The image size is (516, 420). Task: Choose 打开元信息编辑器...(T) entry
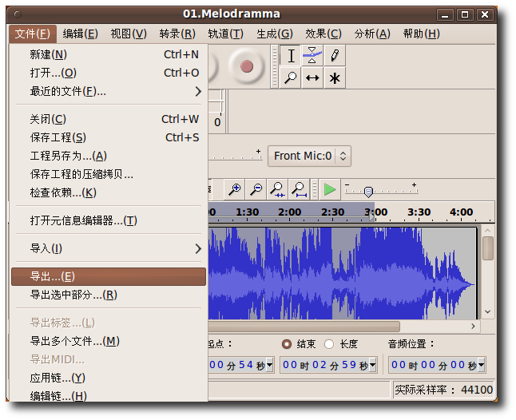109,220
